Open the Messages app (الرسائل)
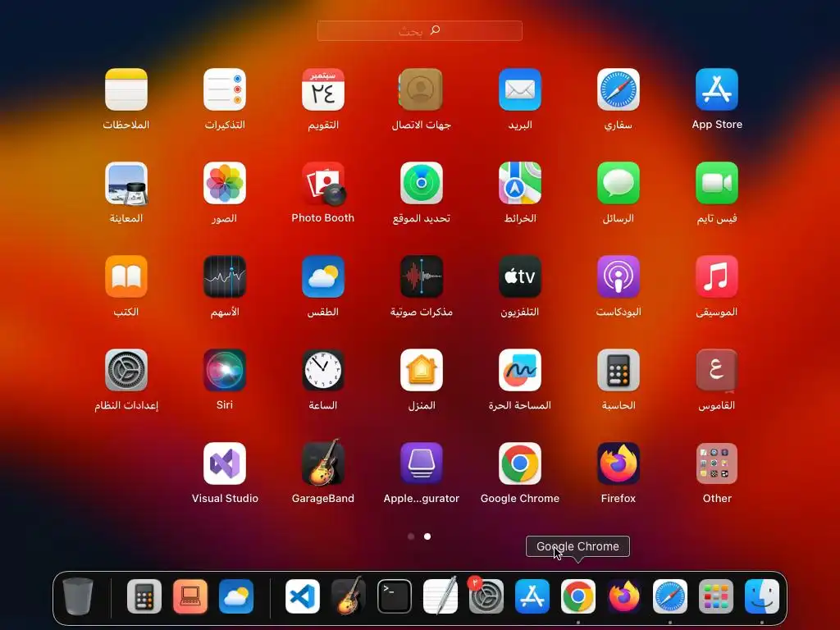This screenshot has width=840, height=630. point(619,183)
